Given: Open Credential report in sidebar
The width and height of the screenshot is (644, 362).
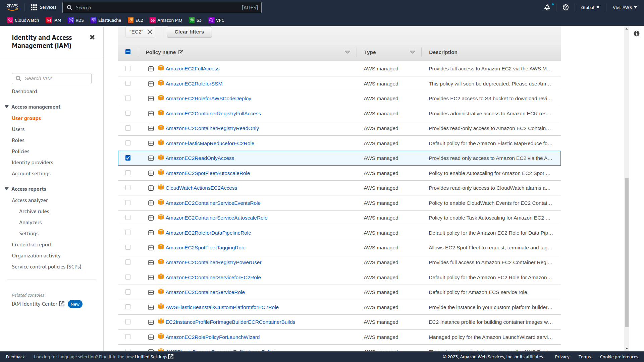Looking at the screenshot, I should coord(32,245).
